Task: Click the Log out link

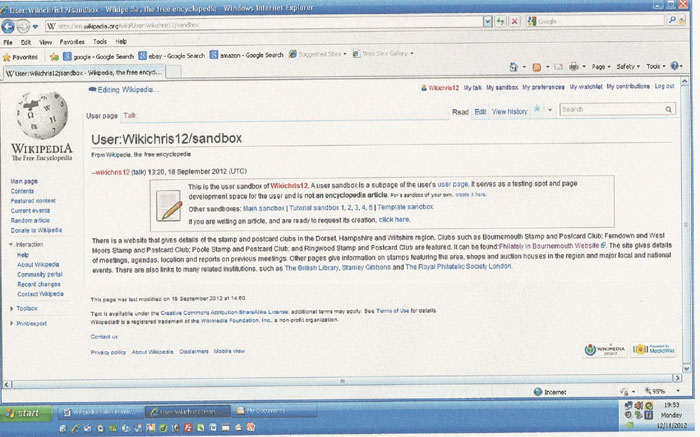Action: click(664, 86)
